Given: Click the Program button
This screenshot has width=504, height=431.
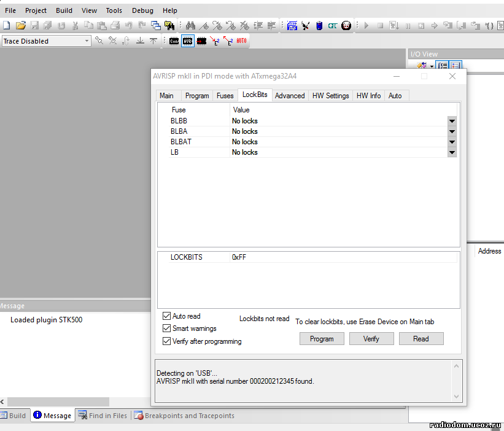Looking at the screenshot, I should 322,339.
